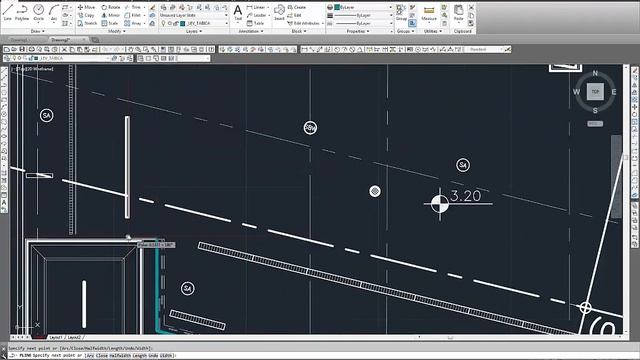Choose the Undo option in command line

[153, 356]
